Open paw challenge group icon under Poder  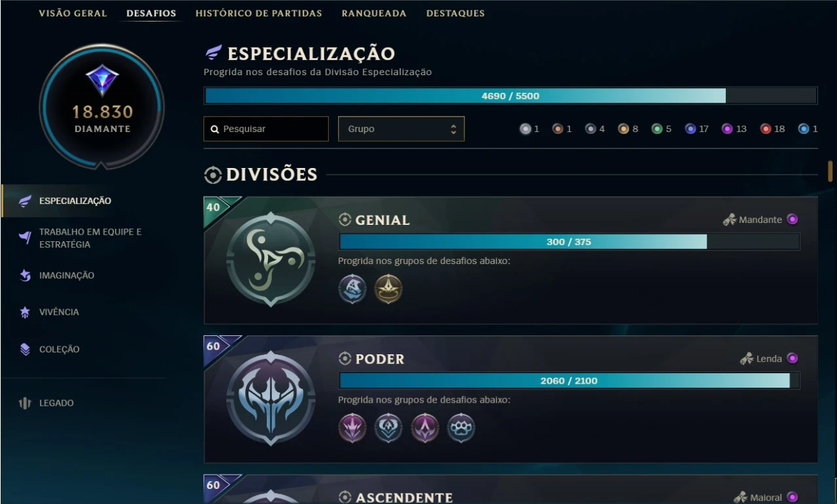point(461,428)
